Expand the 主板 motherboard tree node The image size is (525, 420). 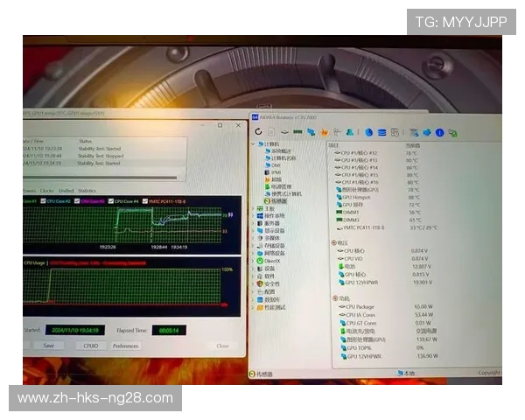(x=254, y=208)
